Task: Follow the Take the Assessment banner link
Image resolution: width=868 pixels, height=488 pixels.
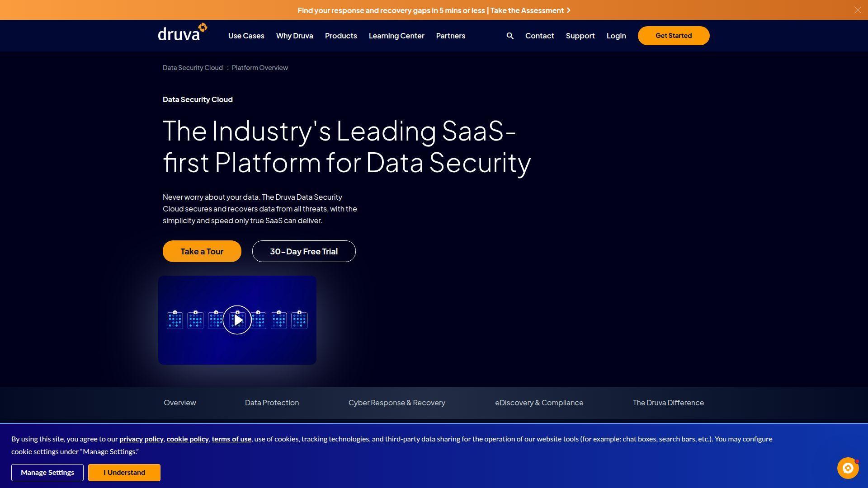Action: coord(530,10)
